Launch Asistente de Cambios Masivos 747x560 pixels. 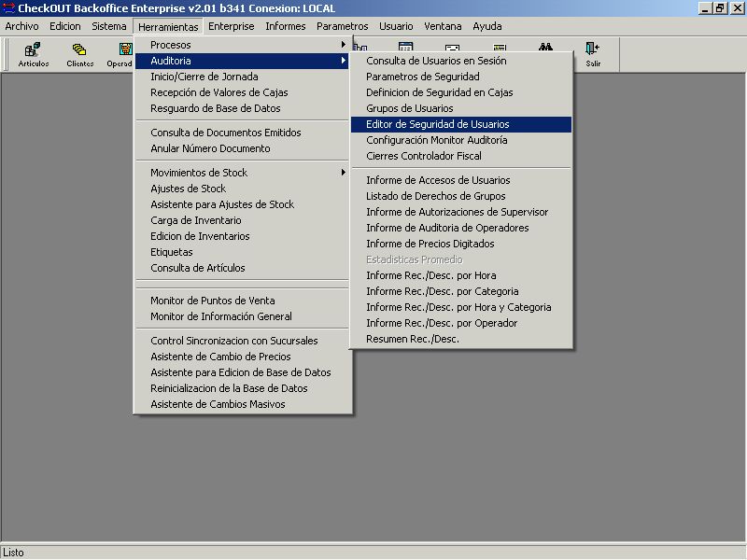pos(242,404)
